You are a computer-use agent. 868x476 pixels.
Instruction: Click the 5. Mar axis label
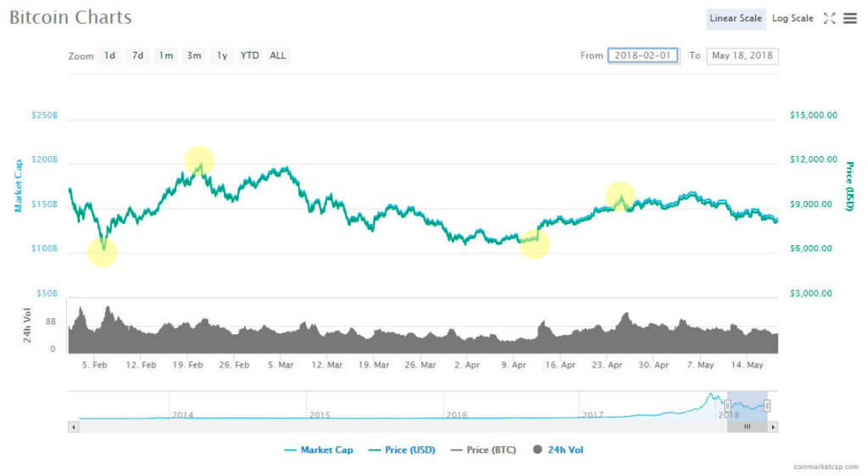click(x=281, y=365)
